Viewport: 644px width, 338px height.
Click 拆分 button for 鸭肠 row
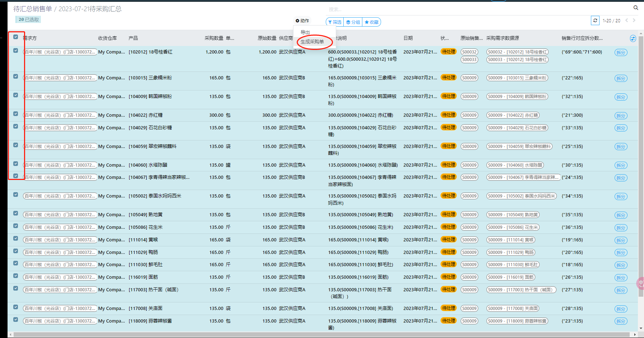621,253
